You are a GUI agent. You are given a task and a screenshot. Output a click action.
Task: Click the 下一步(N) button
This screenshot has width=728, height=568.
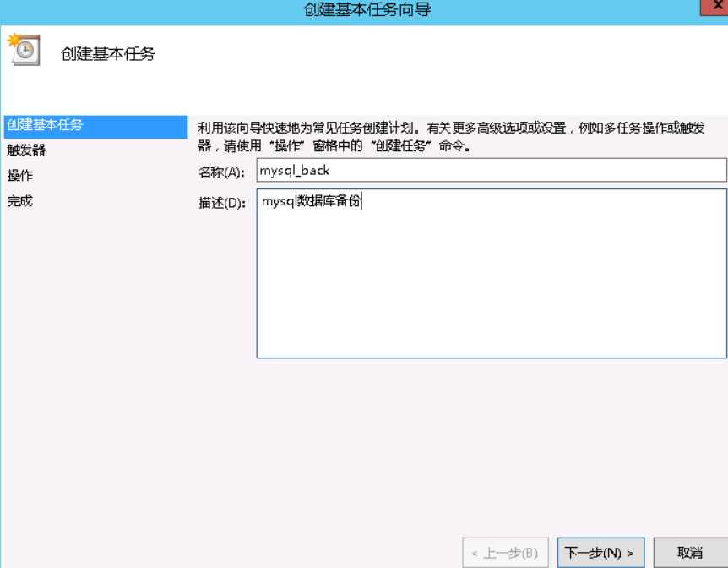(x=600, y=553)
